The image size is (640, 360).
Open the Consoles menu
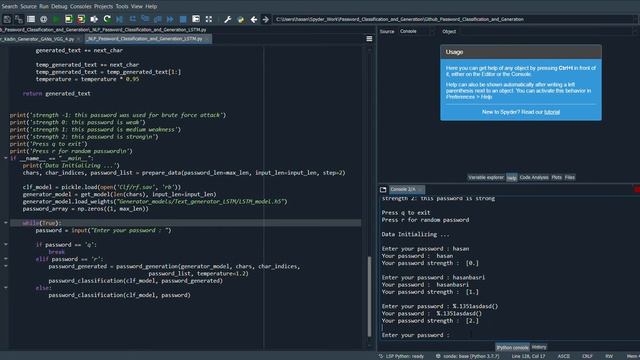[x=81, y=6]
